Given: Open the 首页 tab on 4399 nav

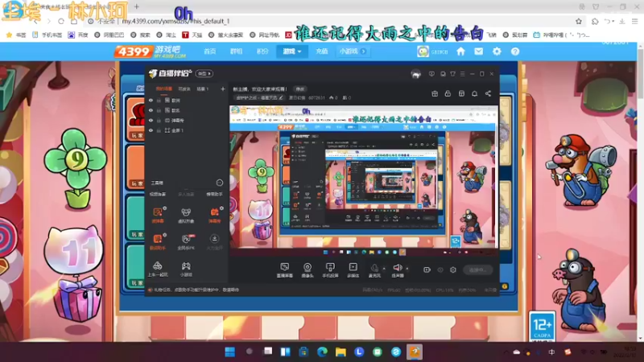Looking at the screenshot, I should [210, 51].
